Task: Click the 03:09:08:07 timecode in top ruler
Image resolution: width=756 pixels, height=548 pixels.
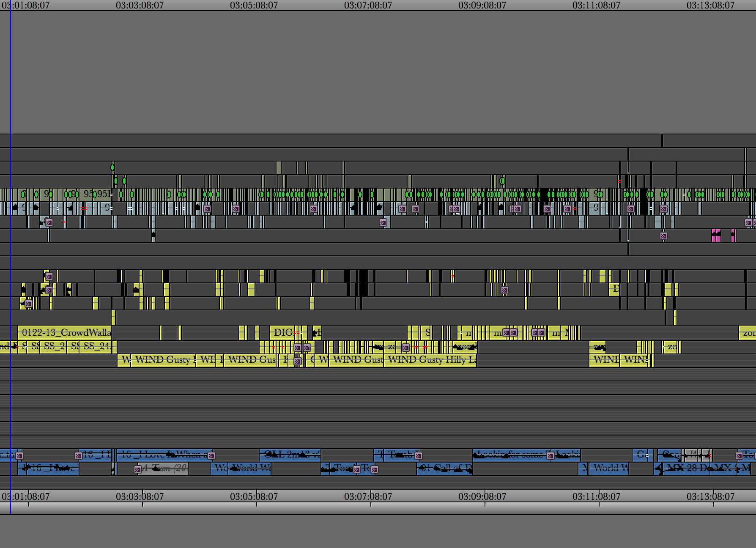Action: coord(482,5)
